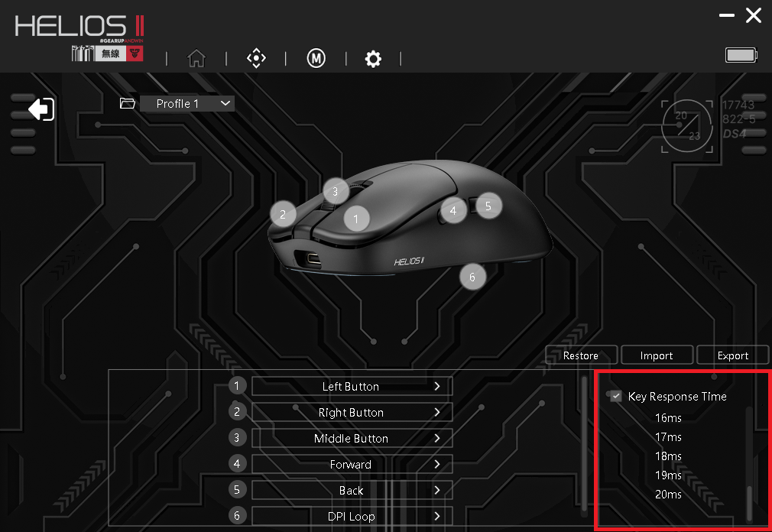
Task: Select mouse hotspot number 3 on scroll wheel
Action: [x=336, y=191]
